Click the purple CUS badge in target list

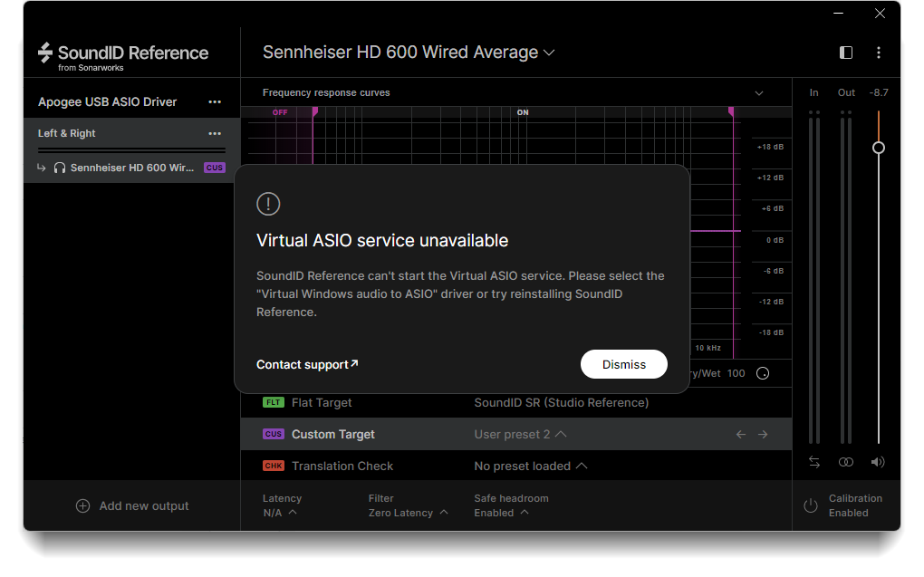273,435
